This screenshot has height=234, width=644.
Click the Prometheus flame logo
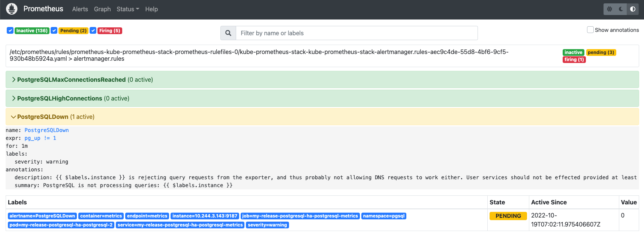[12, 9]
